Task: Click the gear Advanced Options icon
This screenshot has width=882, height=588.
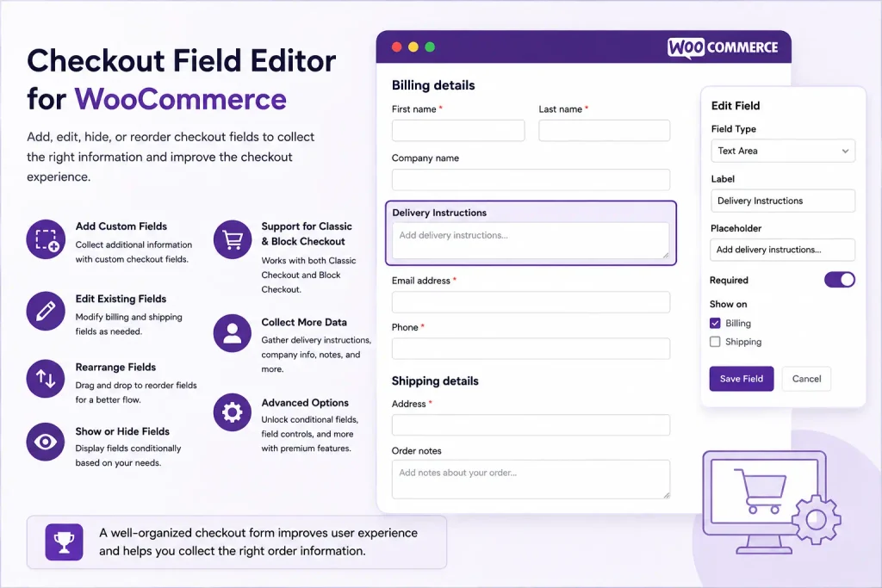Action: coord(233,412)
